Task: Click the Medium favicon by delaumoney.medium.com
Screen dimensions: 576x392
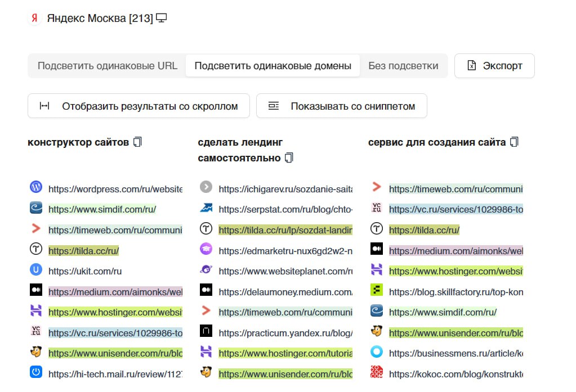Action: click(206, 290)
